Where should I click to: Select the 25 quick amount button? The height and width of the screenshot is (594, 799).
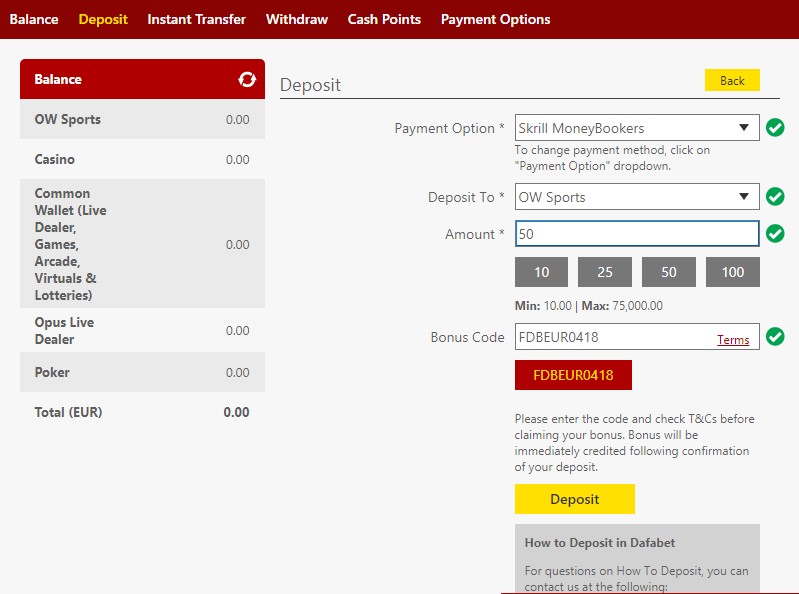pos(605,272)
